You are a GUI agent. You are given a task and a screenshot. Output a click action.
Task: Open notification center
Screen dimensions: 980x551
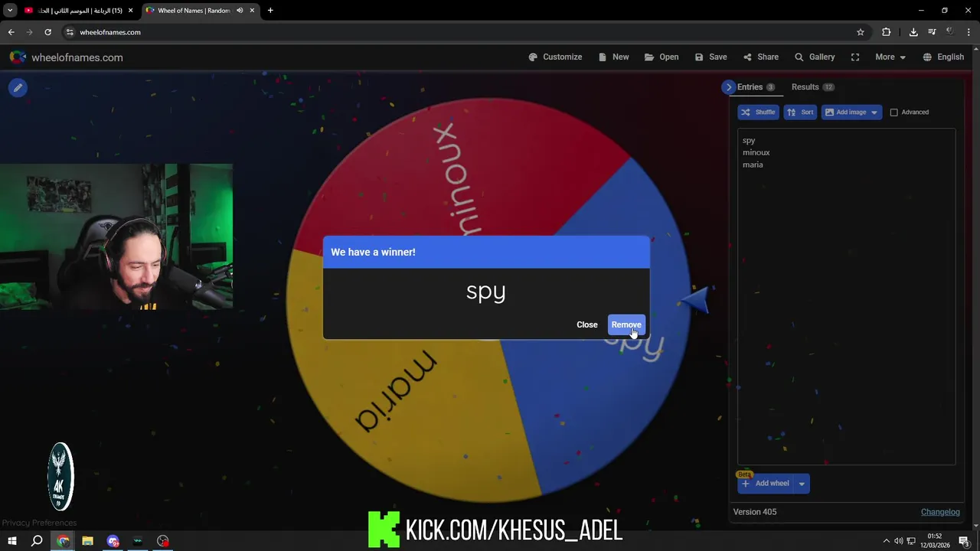[x=964, y=541]
